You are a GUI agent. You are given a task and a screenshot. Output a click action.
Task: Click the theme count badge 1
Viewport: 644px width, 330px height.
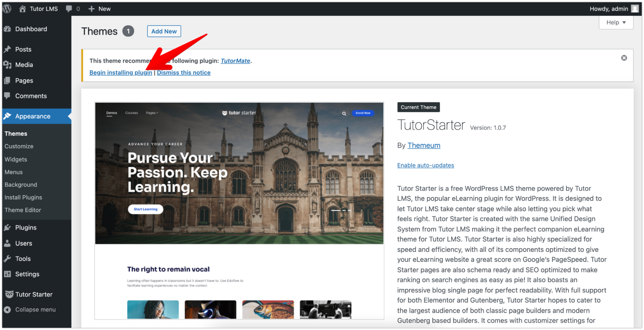128,31
